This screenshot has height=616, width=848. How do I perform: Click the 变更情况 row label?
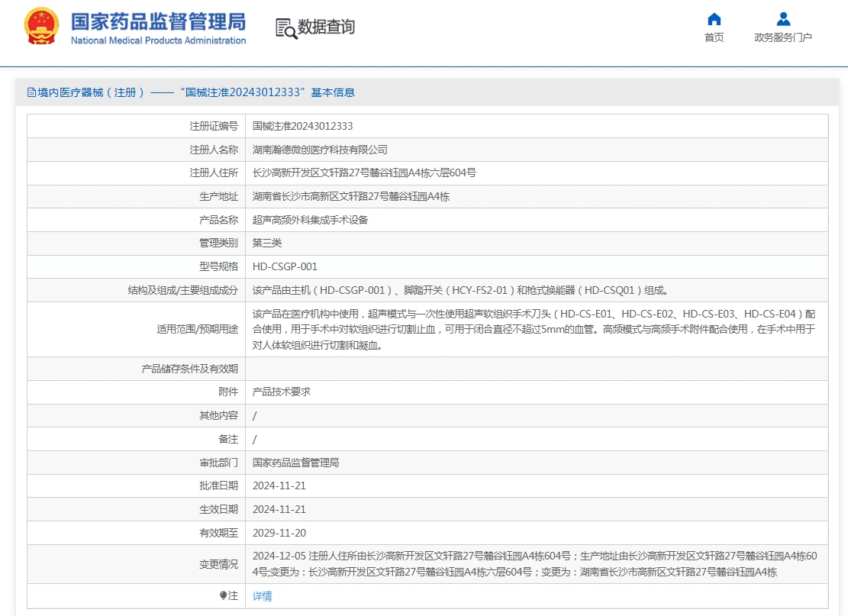pyautogui.click(x=218, y=564)
